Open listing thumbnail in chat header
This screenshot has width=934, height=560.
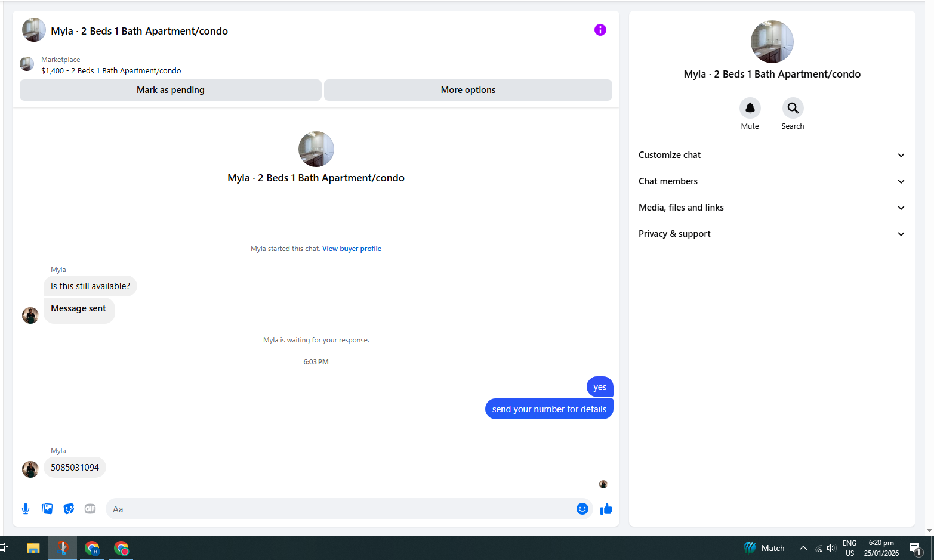click(x=34, y=30)
